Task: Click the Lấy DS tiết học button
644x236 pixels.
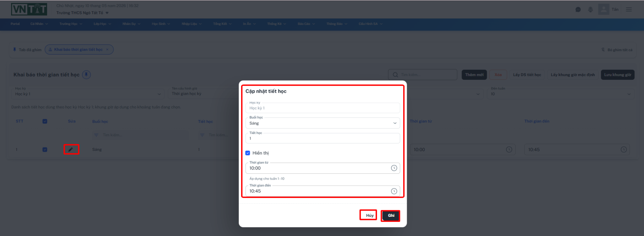Action: [527, 75]
